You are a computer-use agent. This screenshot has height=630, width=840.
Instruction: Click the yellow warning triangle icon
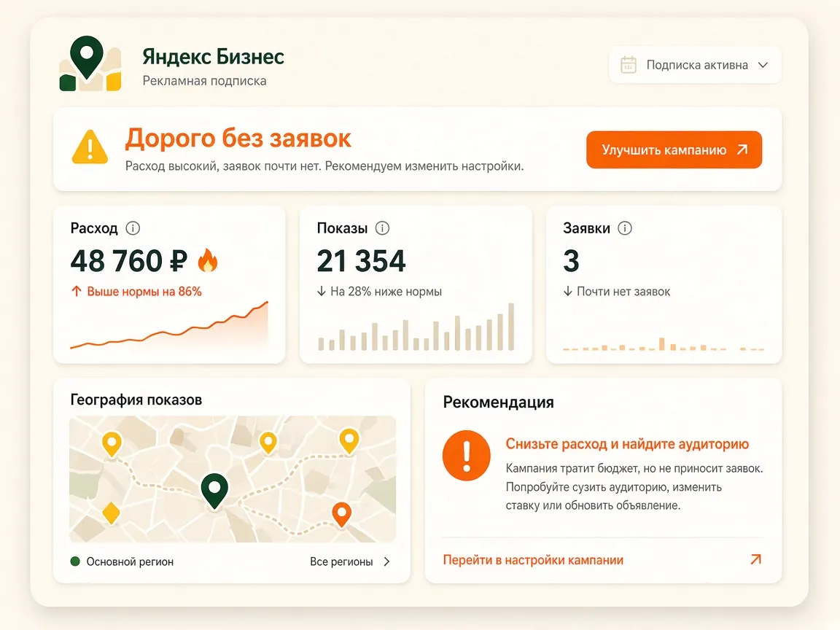(90, 147)
